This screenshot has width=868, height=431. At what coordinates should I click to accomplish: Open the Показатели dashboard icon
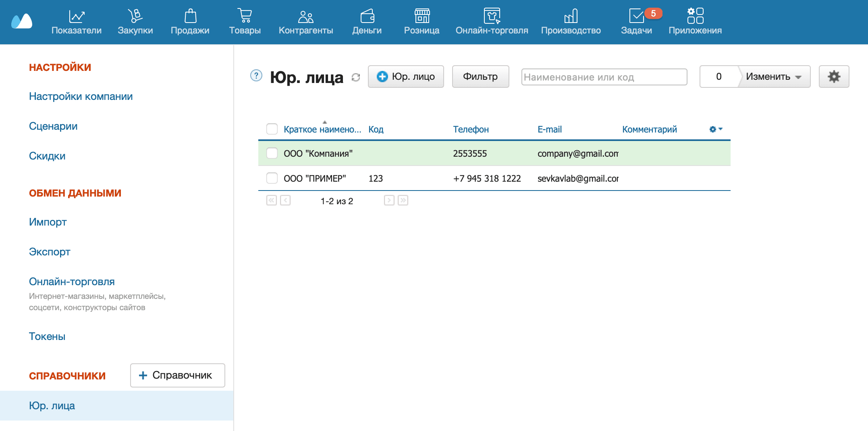(x=76, y=17)
